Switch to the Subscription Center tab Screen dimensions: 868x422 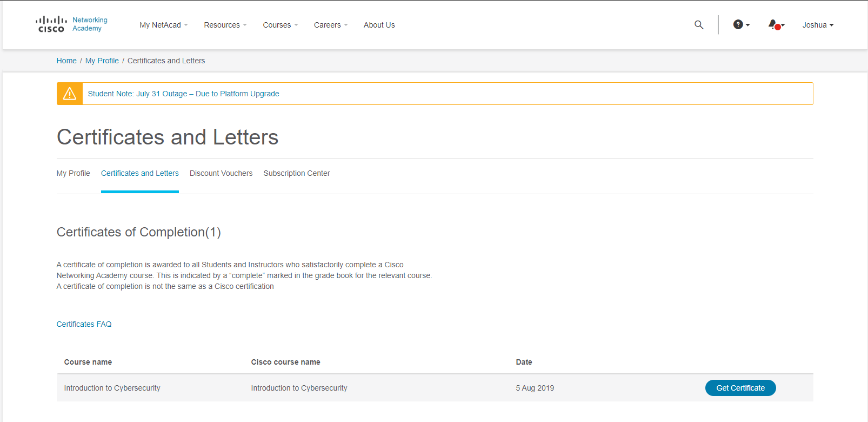(x=297, y=173)
